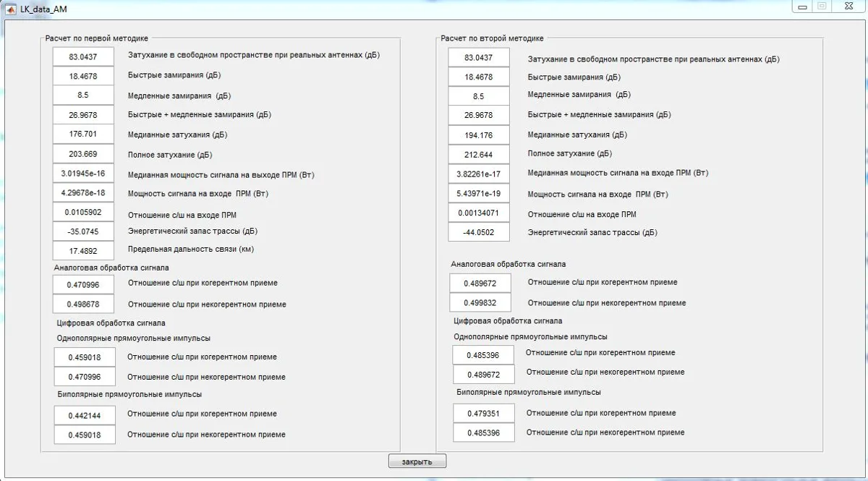Click the 212.644 full attenuation field

pos(479,155)
